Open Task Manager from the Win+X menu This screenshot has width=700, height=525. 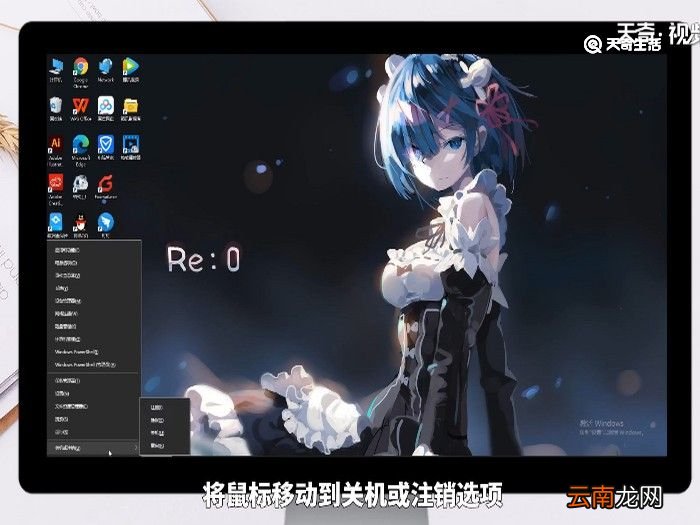coord(94,381)
